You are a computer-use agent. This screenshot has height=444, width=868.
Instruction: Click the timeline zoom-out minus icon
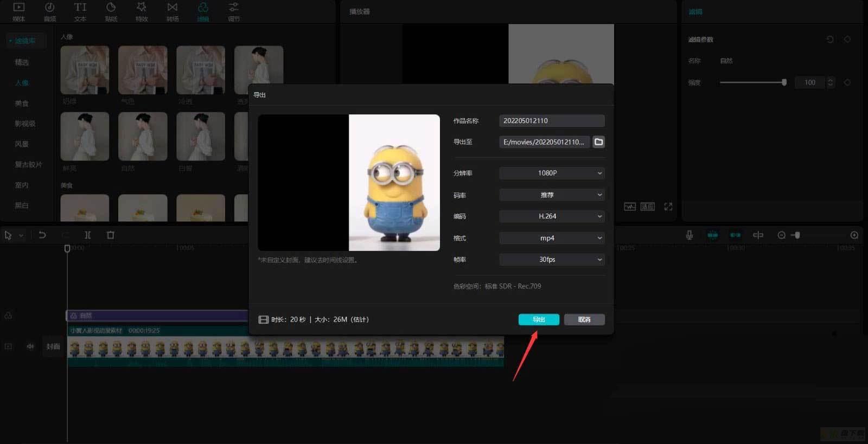coord(781,235)
